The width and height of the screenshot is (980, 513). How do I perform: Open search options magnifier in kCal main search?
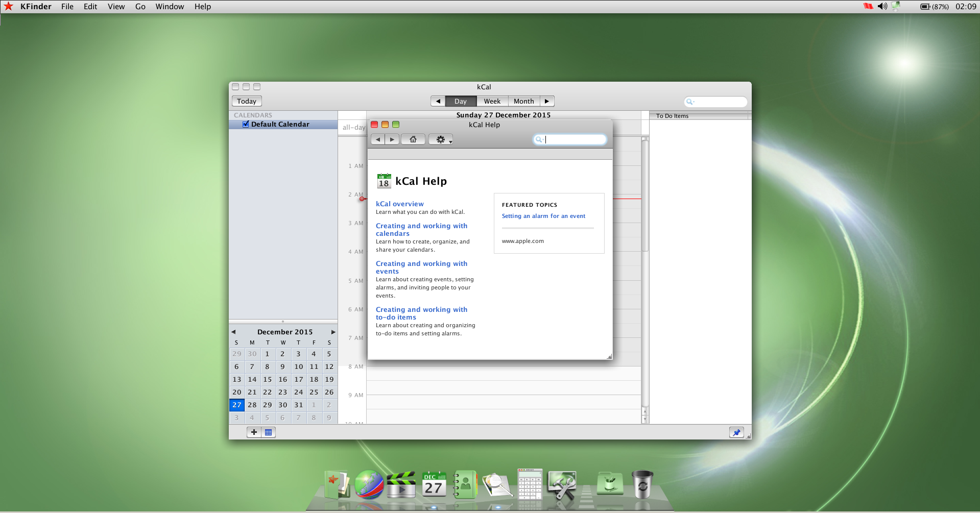click(690, 102)
